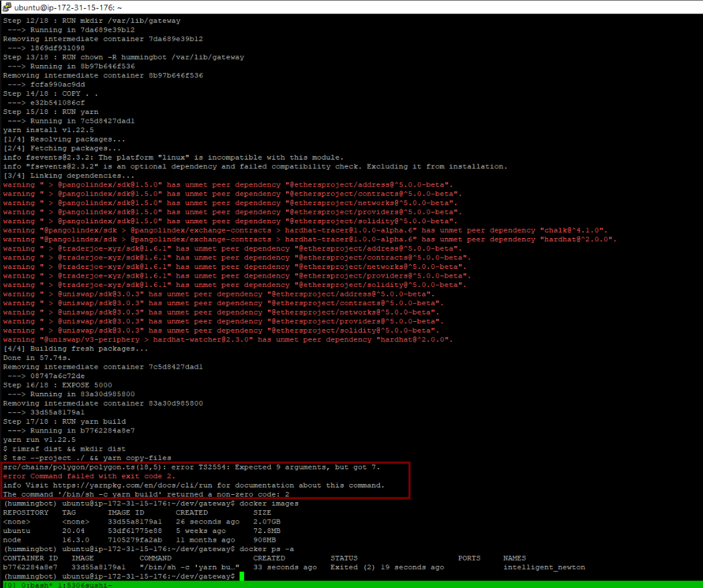Click the yarnpkg.com docs URL
This screenshot has width=703, height=588.
pyautogui.click(x=133, y=485)
